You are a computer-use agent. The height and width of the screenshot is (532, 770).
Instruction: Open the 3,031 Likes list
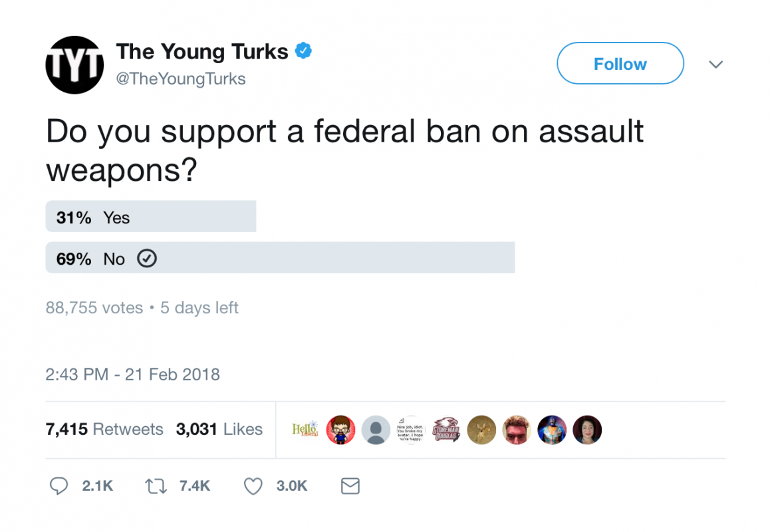(x=219, y=429)
